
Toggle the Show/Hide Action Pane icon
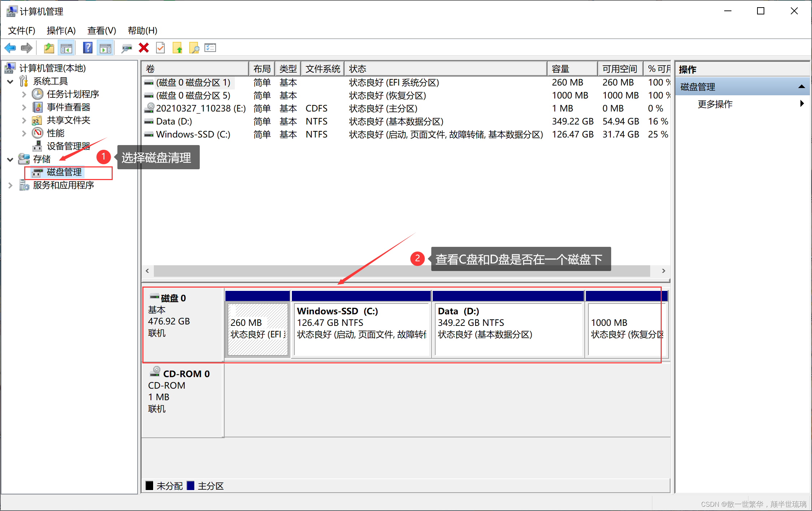click(105, 48)
